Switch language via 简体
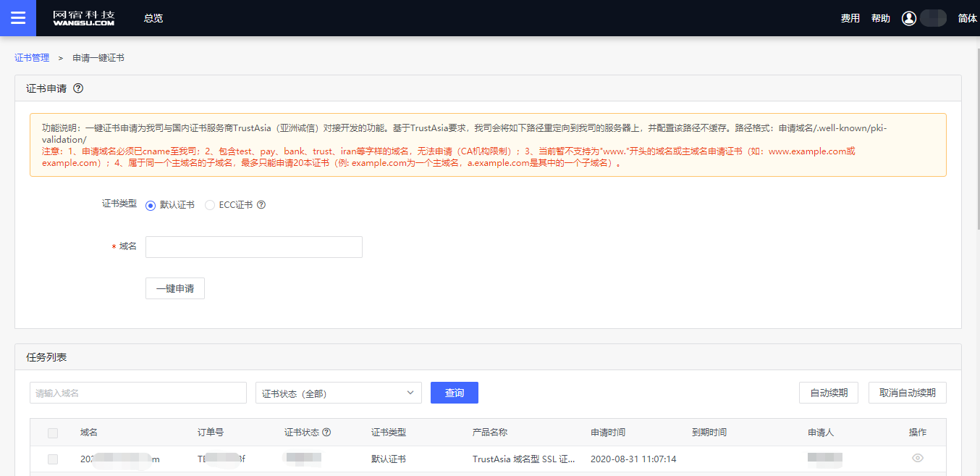 (968, 18)
